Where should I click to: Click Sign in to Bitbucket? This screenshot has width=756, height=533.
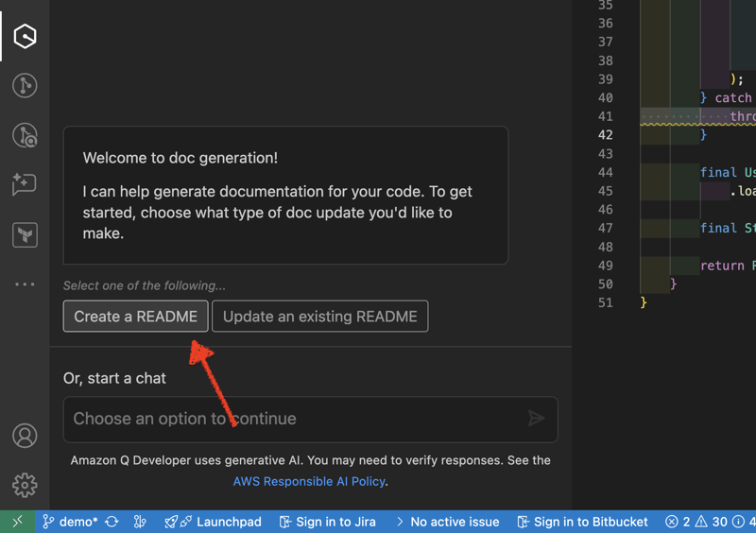coord(582,522)
